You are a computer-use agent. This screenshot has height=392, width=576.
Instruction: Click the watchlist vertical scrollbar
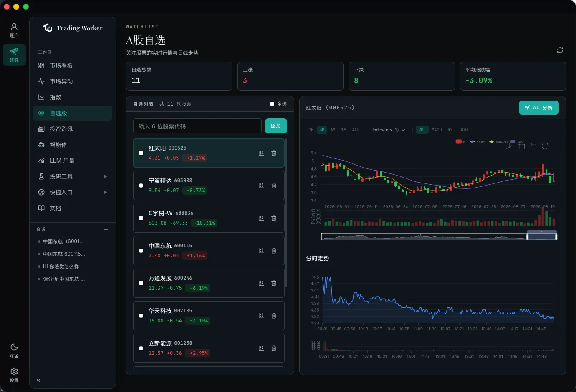click(286, 213)
